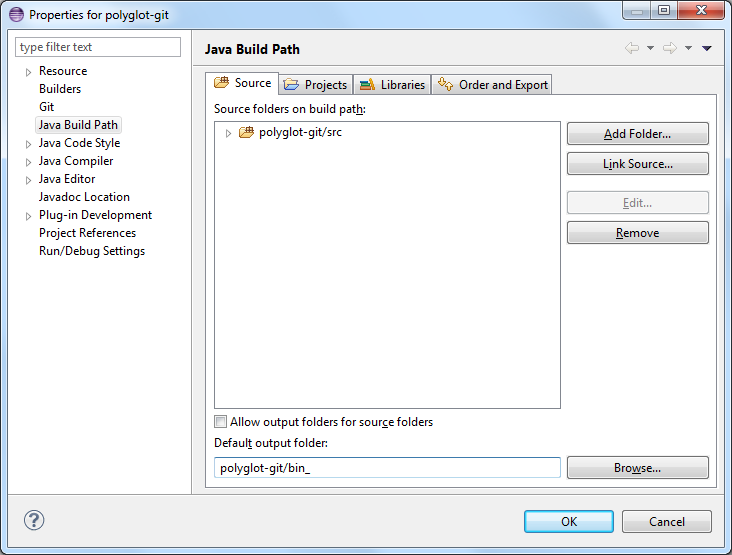Click the polyglot-git/src source folder icon

click(x=246, y=132)
